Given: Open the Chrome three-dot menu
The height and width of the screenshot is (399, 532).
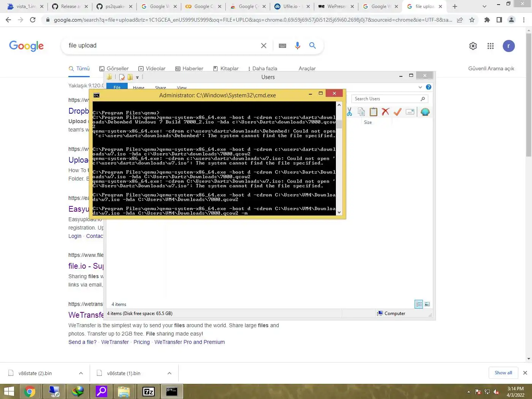Looking at the screenshot, I should (524, 20).
